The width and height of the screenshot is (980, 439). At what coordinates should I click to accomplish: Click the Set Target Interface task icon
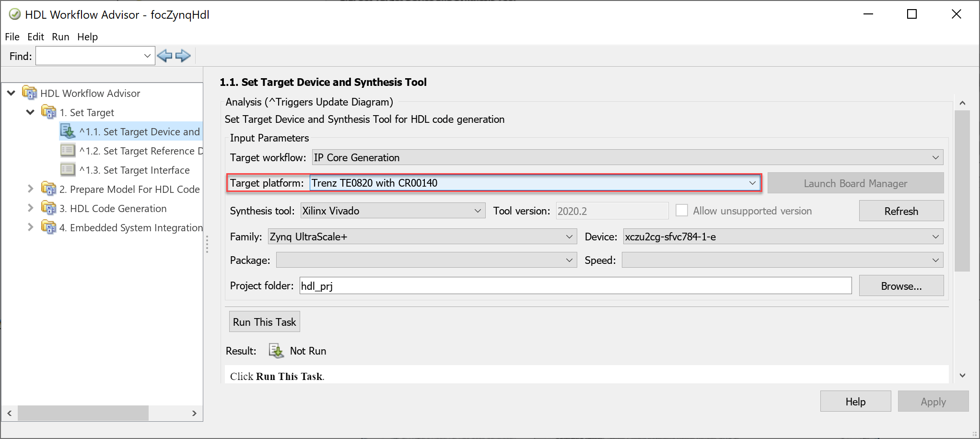tap(68, 170)
